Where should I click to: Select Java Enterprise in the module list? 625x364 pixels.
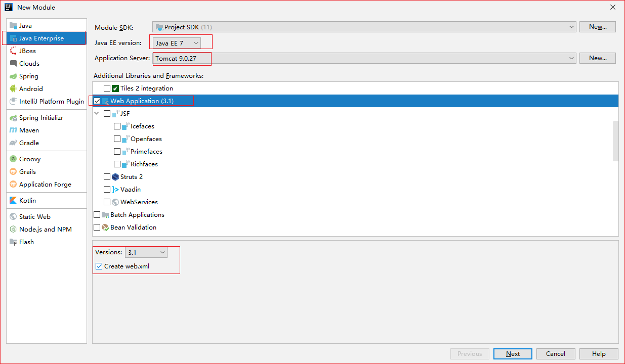point(47,38)
